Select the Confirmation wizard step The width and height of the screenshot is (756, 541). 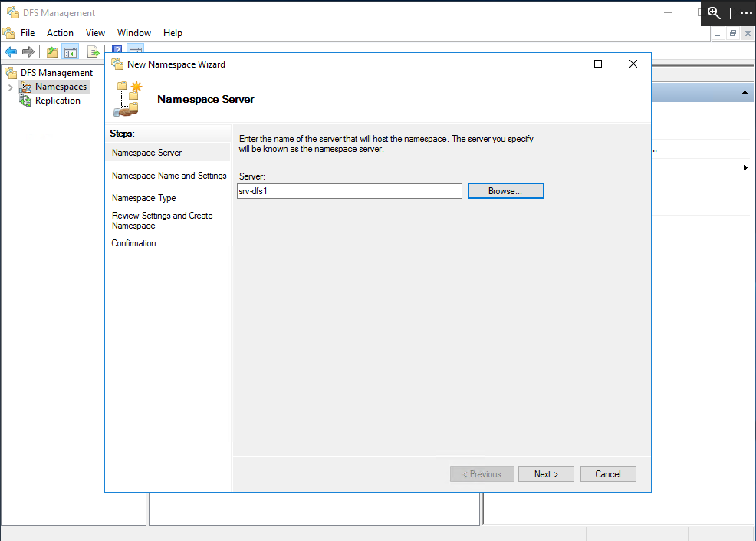tap(133, 243)
